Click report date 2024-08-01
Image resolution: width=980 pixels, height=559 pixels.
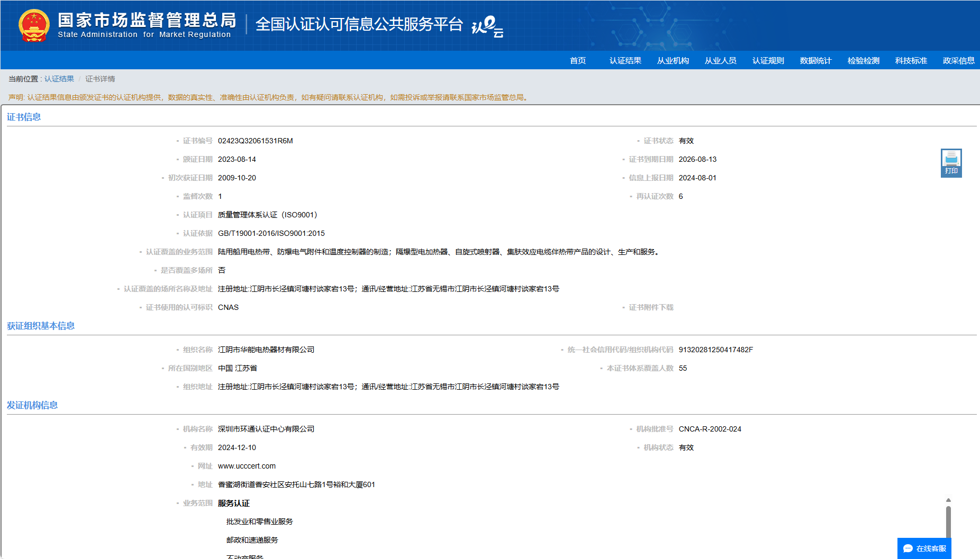697,178
